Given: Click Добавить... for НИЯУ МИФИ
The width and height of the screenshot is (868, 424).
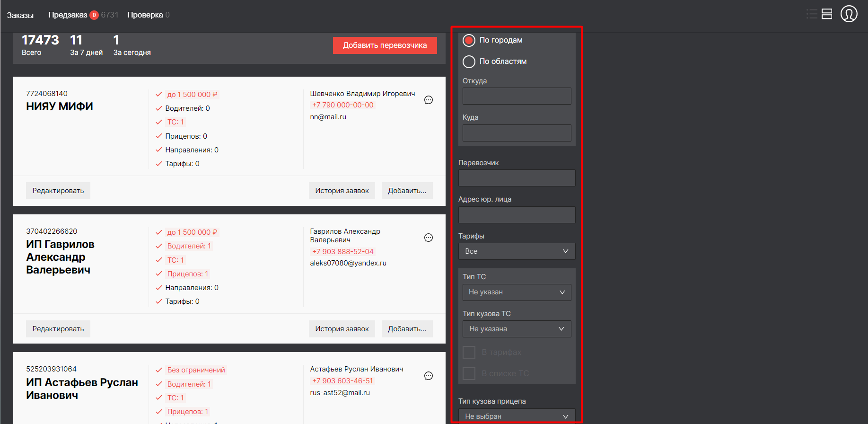Looking at the screenshot, I should pos(407,191).
